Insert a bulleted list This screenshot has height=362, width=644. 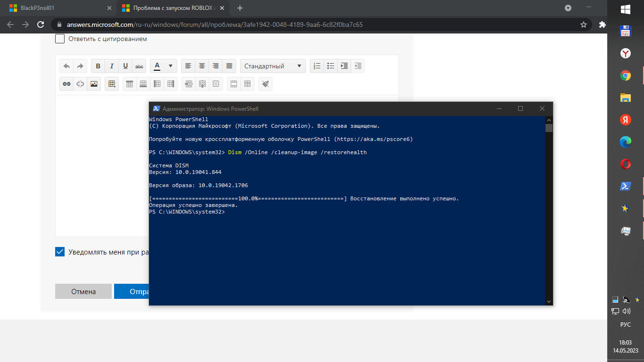(x=330, y=66)
